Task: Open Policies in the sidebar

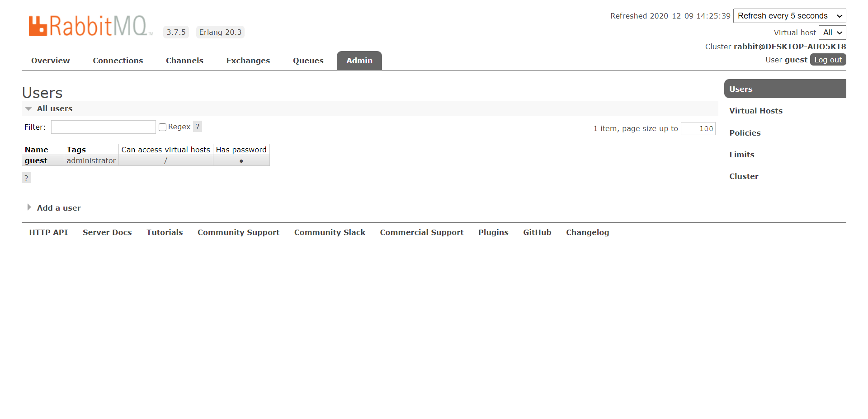Action: [x=745, y=133]
